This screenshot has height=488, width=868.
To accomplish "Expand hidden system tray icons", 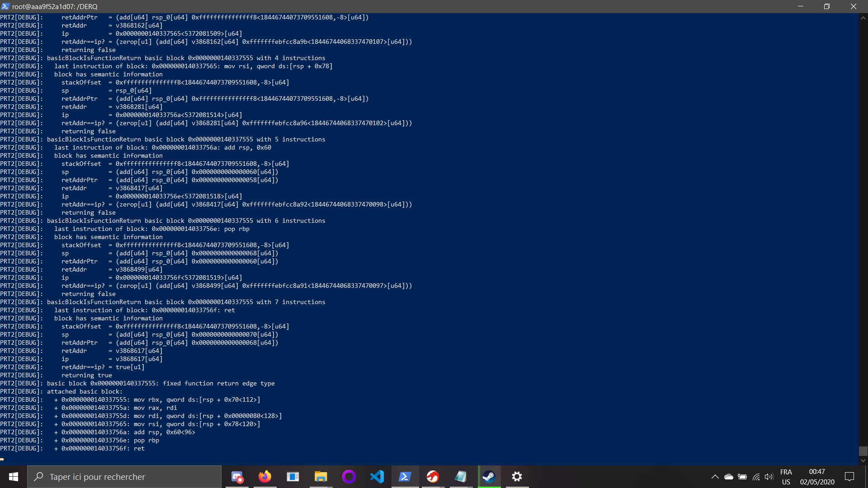I will coord(715,476).
